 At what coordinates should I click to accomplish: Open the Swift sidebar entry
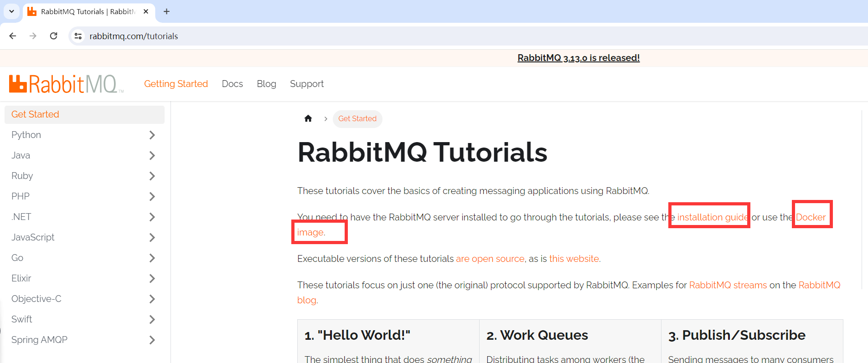pyautogui.click(x=22, y=319)
